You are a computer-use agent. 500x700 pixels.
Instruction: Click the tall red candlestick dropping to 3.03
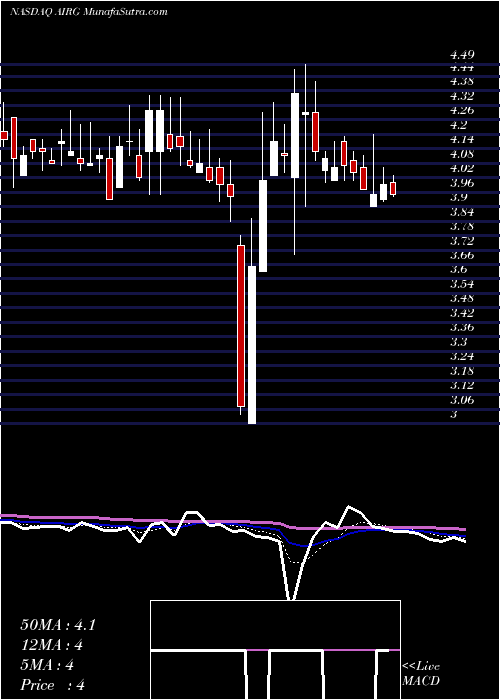(241, 326)
